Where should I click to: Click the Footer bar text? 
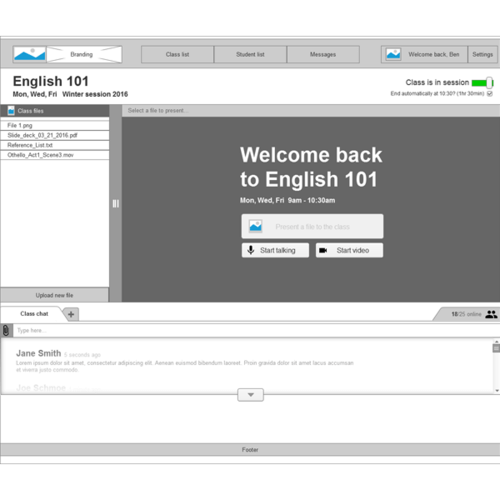250,450
